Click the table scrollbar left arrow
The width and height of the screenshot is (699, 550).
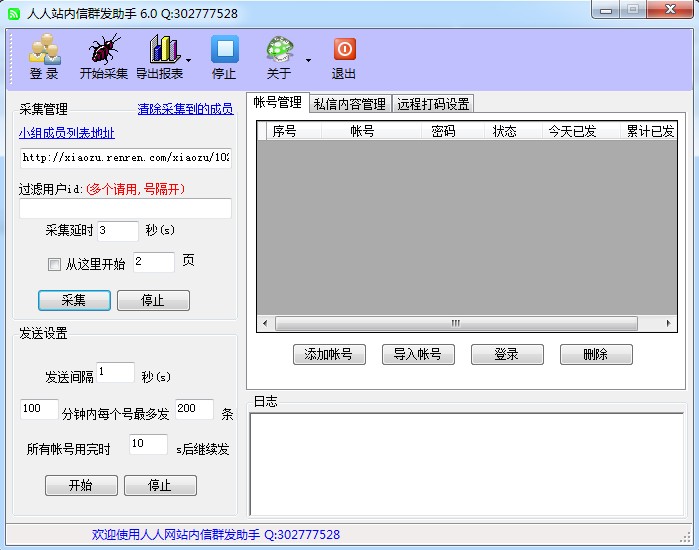point(265,323)
